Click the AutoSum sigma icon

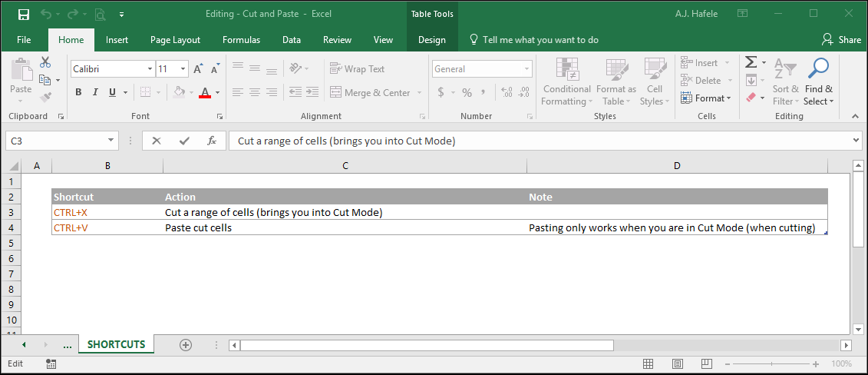click(x=751, y=62)
